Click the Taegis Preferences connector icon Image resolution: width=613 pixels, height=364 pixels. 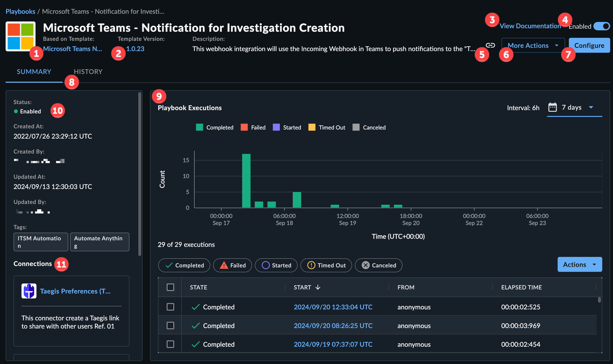pos(29,291)
